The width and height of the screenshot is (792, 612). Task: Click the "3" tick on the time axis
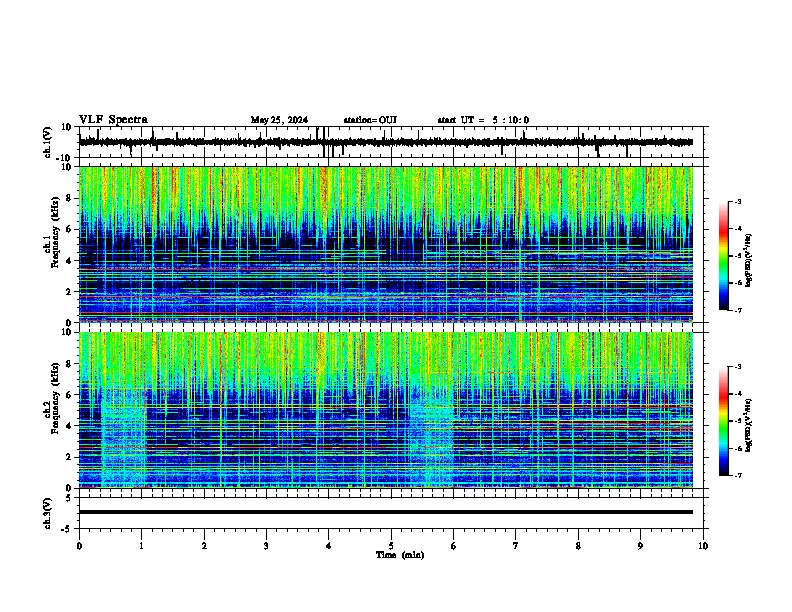point(266,546)
